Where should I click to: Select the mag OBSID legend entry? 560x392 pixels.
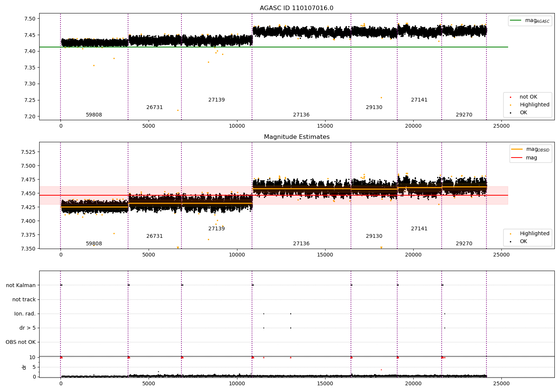(x=531, y=149)
